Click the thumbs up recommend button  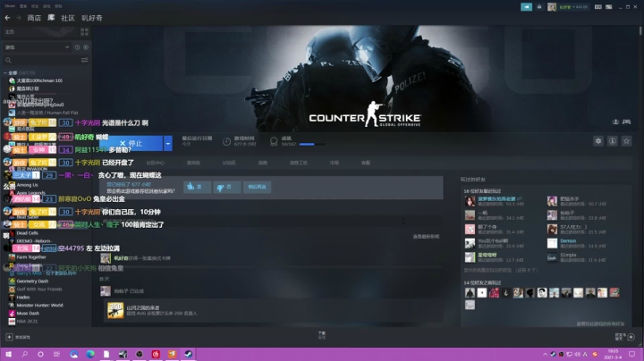tap(197, 187)
